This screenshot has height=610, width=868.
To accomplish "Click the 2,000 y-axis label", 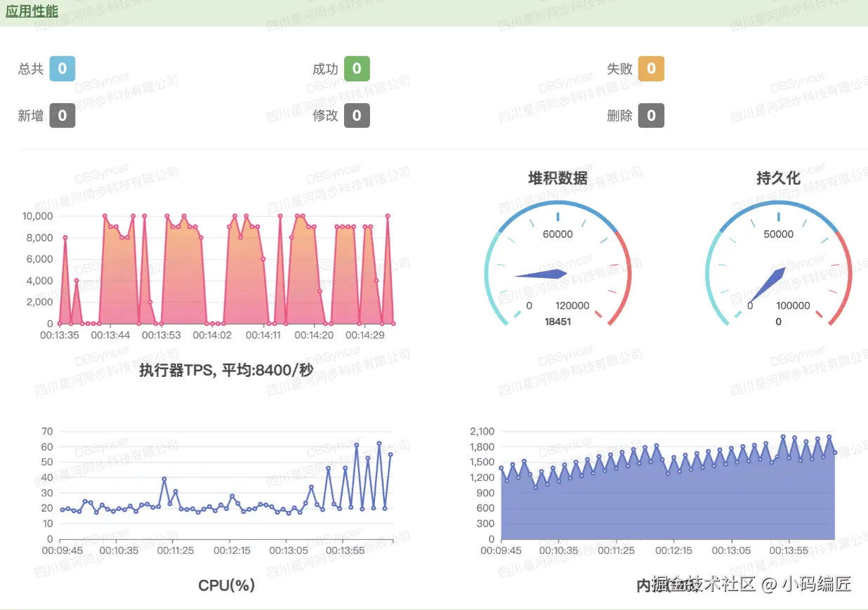I will (x=40, y=302).
